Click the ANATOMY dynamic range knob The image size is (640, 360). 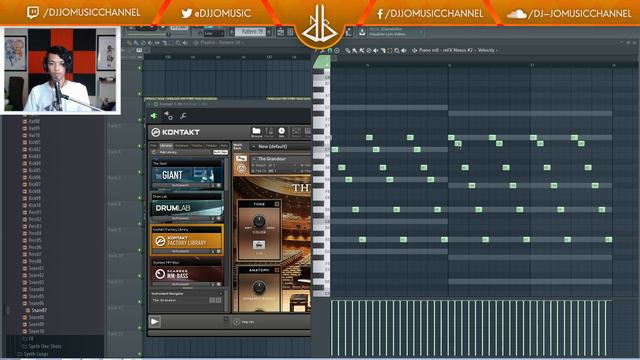coord(259,288)
